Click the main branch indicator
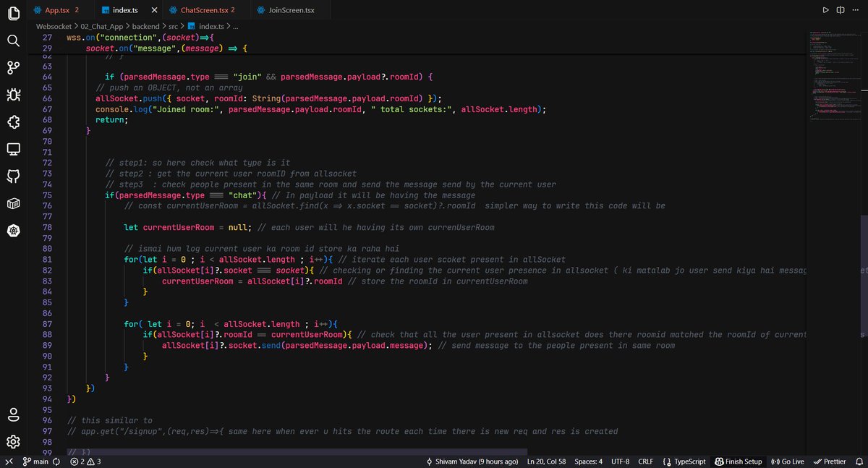Viewport: 868px width, 468px height. tap(35, 461)
